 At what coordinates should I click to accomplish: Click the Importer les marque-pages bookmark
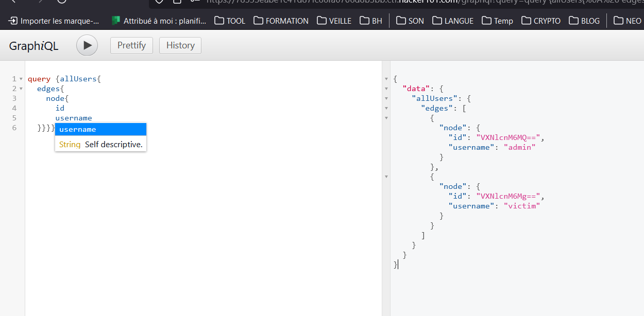[x=54, y=21]
